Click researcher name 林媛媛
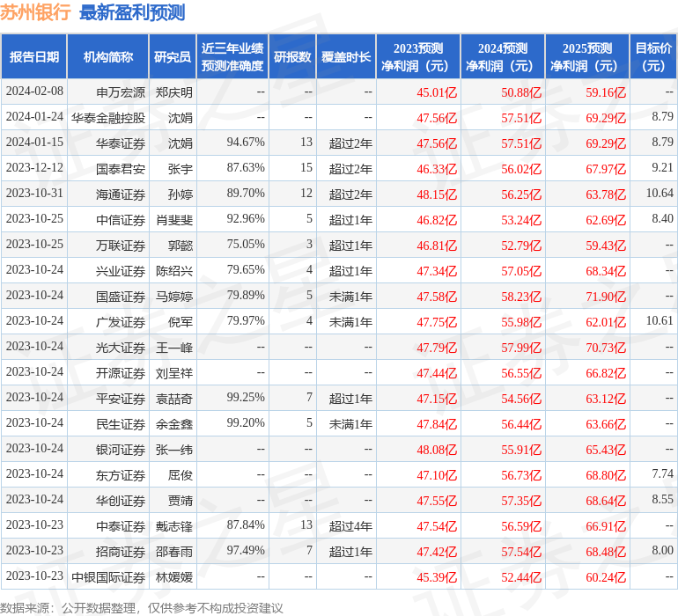This screenshot has height=616, width=678. [173, 576]
